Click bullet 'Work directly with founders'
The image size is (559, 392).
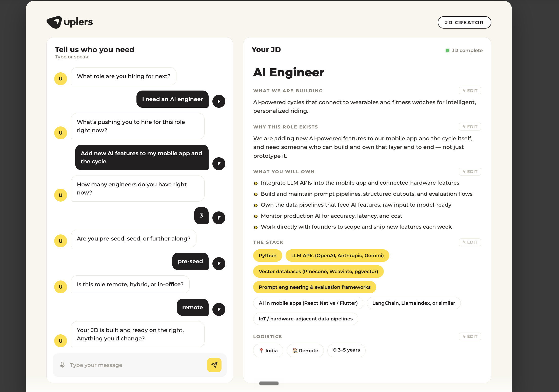point(356,227)
